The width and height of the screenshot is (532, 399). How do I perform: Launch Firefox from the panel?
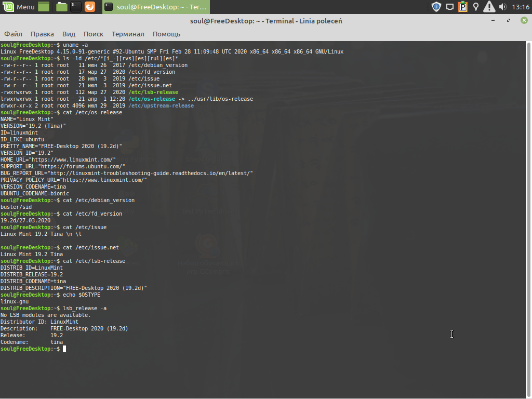90,7
